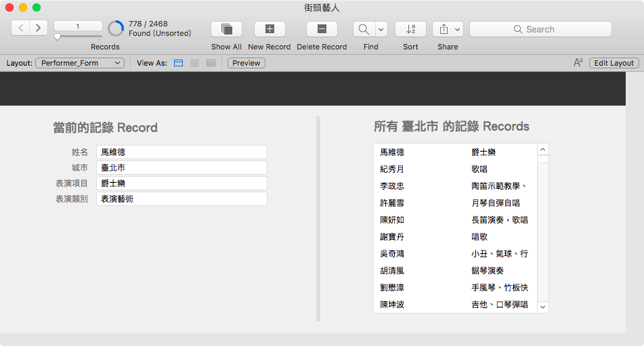
Task: Click the Sort icon
Action: coord(410,29)
